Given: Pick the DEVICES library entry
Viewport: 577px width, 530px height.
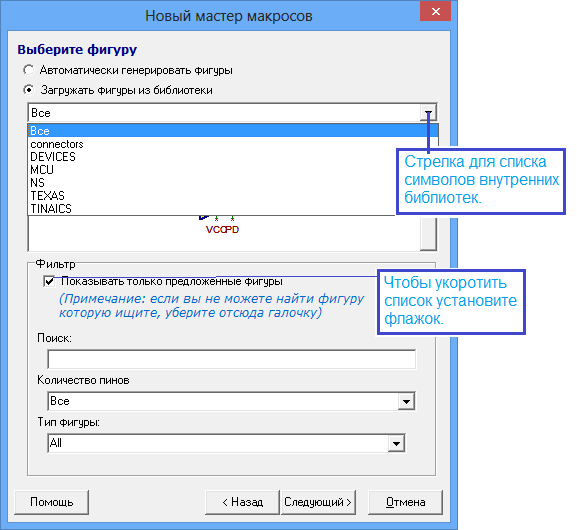Looking at the screenshot, I should pyautogui.click(x=233, y=157).
